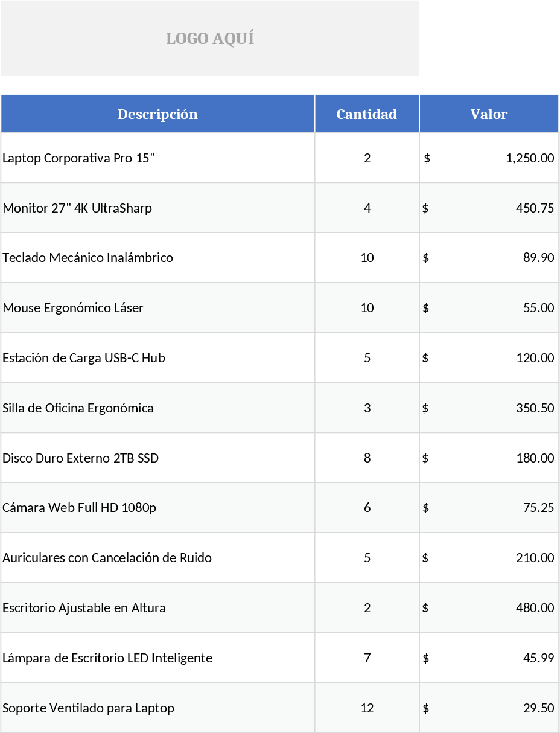
Task: Click the Laptop Corporativa Pro 15" cell
Action: tap(79, 158)
